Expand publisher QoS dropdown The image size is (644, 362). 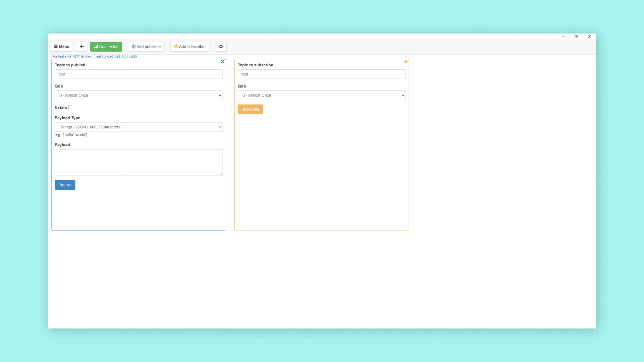pyautogui.click(x=139, y=95)
